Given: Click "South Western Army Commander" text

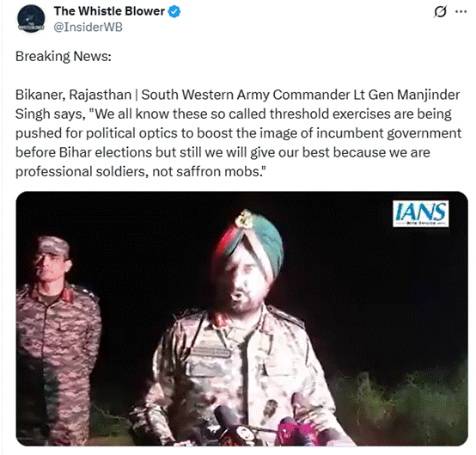Looking at the screenshot, I should coord(246,95).
